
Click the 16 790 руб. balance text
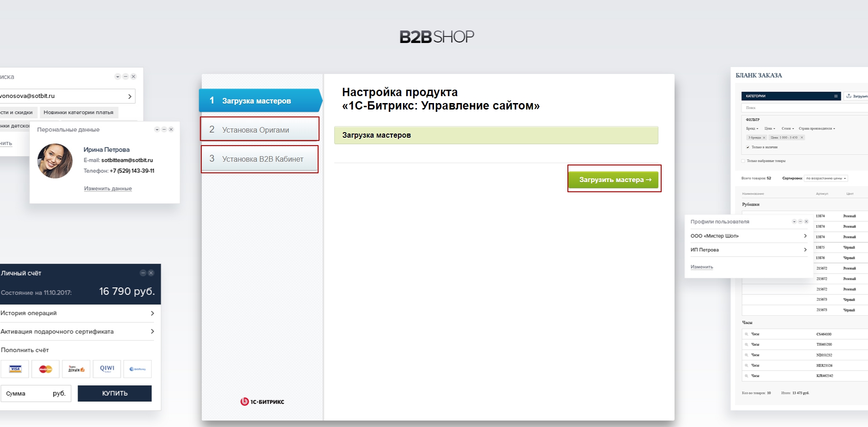(127, 291)
